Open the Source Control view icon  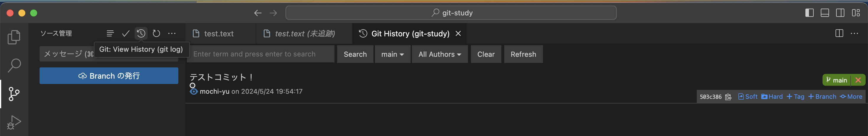click(14, 94)
